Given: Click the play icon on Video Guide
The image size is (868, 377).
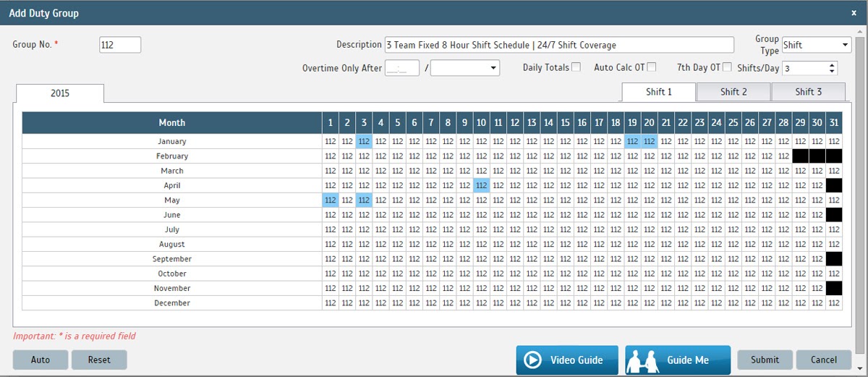Looking at the screenshot, I should [x=533, y=360].
